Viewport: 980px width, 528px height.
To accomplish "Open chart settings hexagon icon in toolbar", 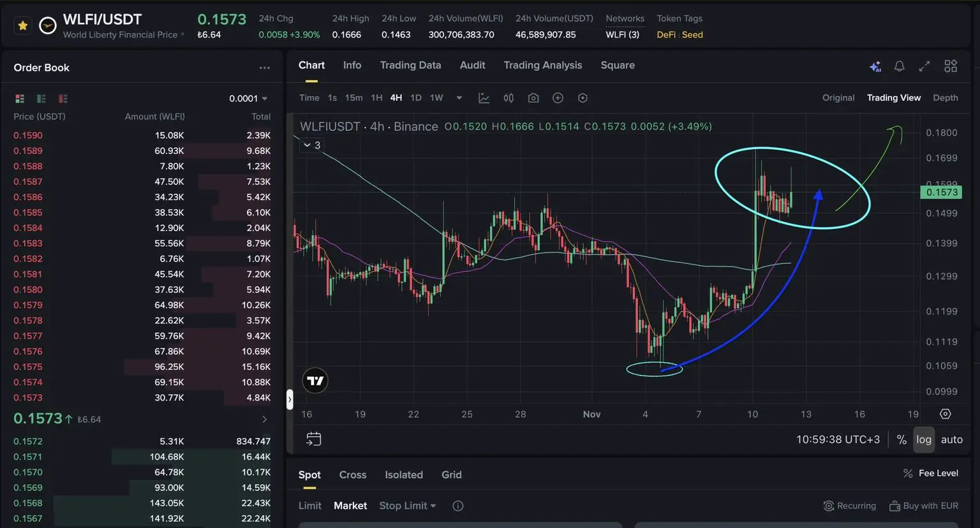I will pos(583,98).
